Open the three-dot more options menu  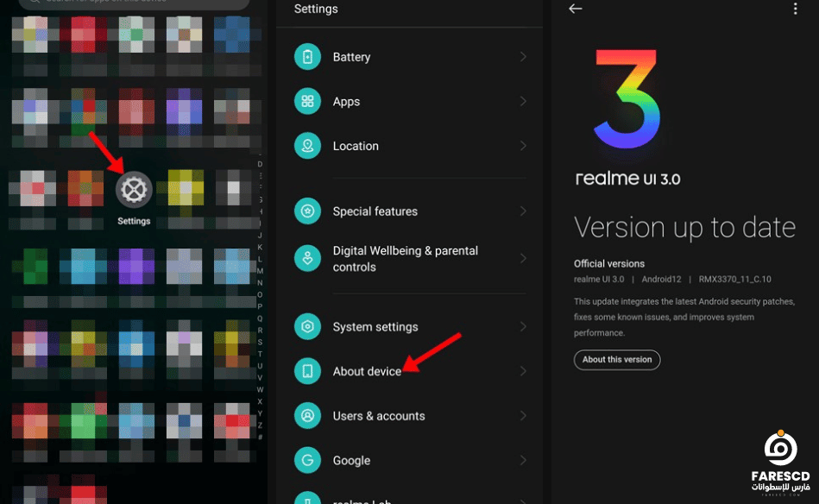(x=795, y=9)
